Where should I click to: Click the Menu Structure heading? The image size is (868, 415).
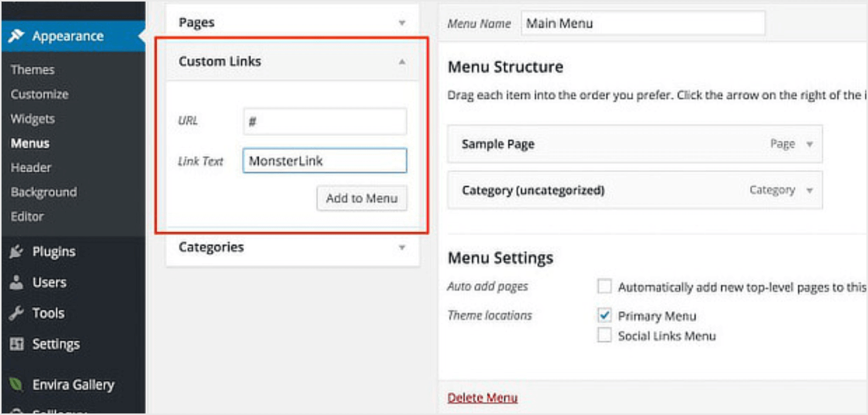505,67
